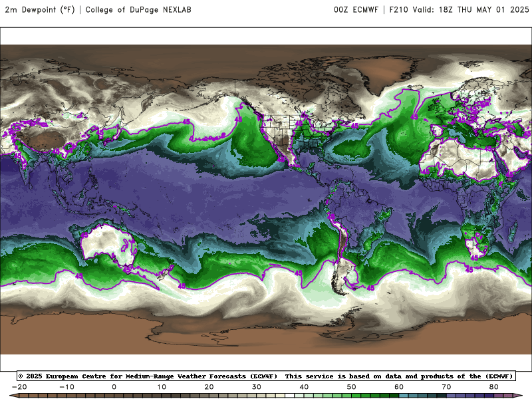Click the 0 legend scale value
Image resolution: width=532 pixels, height=399 pixels.
coord(114,387)
